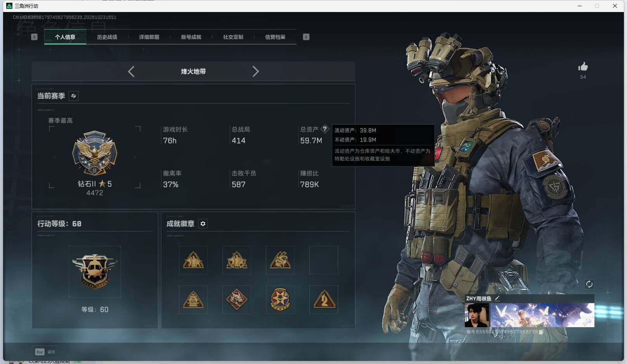This screenshot has height=364, width=627.
Task: Click the edit pencil beside ZHY周很鱼
Action: pos(497,298)
